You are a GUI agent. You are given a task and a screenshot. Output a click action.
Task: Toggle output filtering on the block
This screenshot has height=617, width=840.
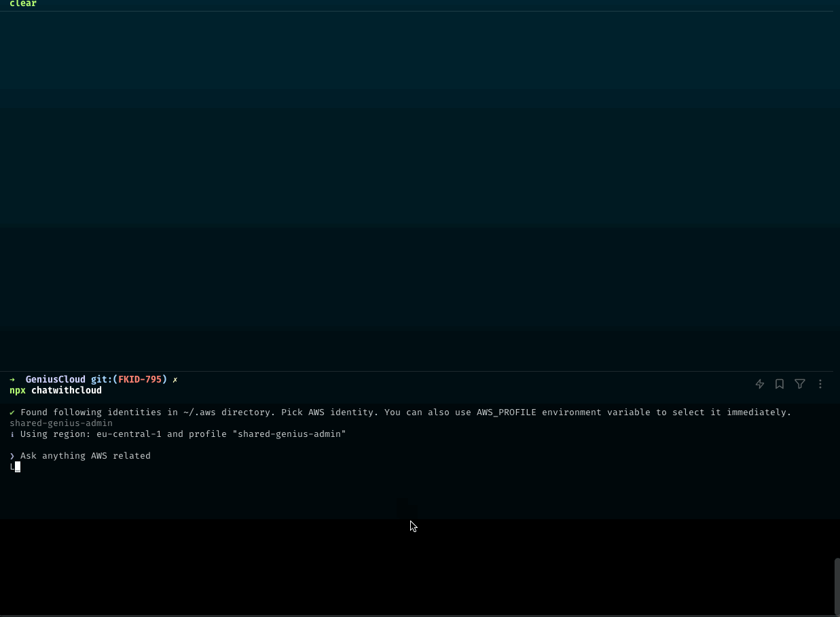pos(799,384)
